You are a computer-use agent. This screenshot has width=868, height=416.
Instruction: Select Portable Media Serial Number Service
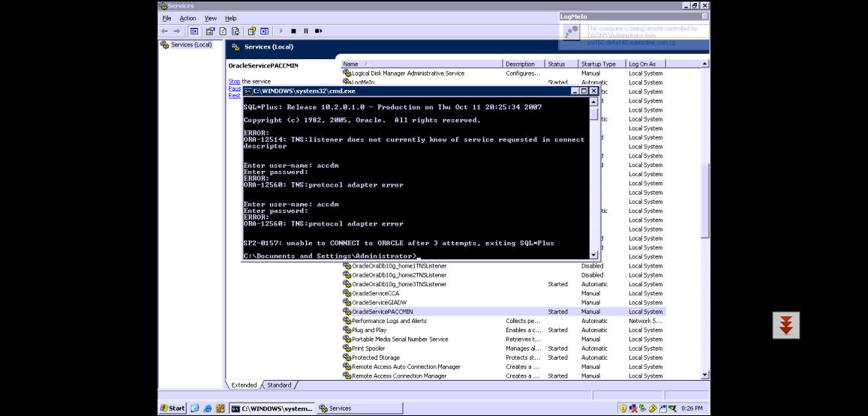pos(503,339)
